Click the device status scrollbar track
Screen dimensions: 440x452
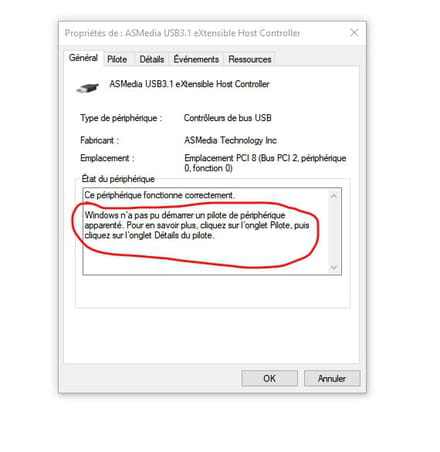[334, 232]
